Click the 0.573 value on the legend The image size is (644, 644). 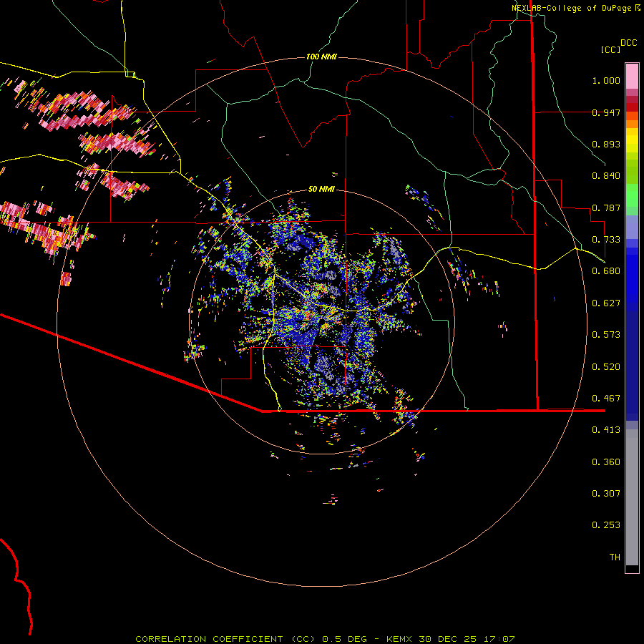606,335
